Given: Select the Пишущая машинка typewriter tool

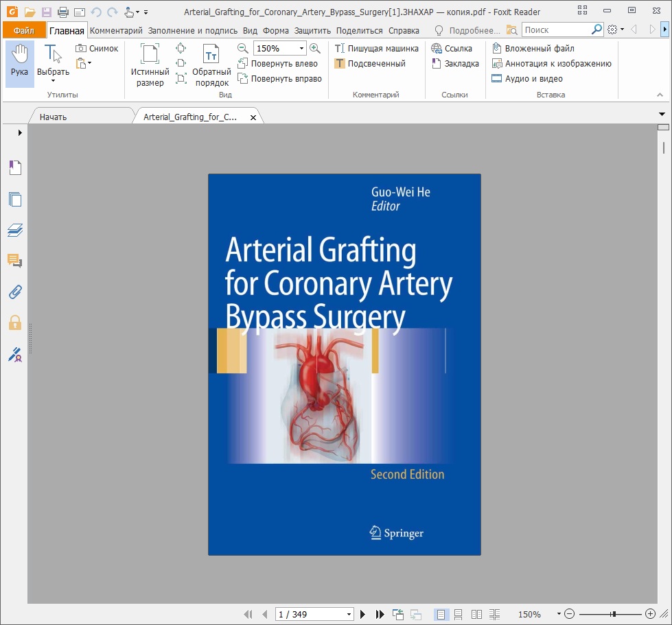Looking at the screenshot, I should click(376, 49).
